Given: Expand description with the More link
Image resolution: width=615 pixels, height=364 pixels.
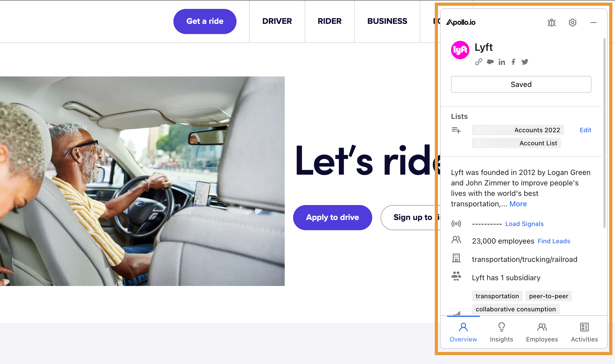Looking at the screenshot, I should pos(518,204).
